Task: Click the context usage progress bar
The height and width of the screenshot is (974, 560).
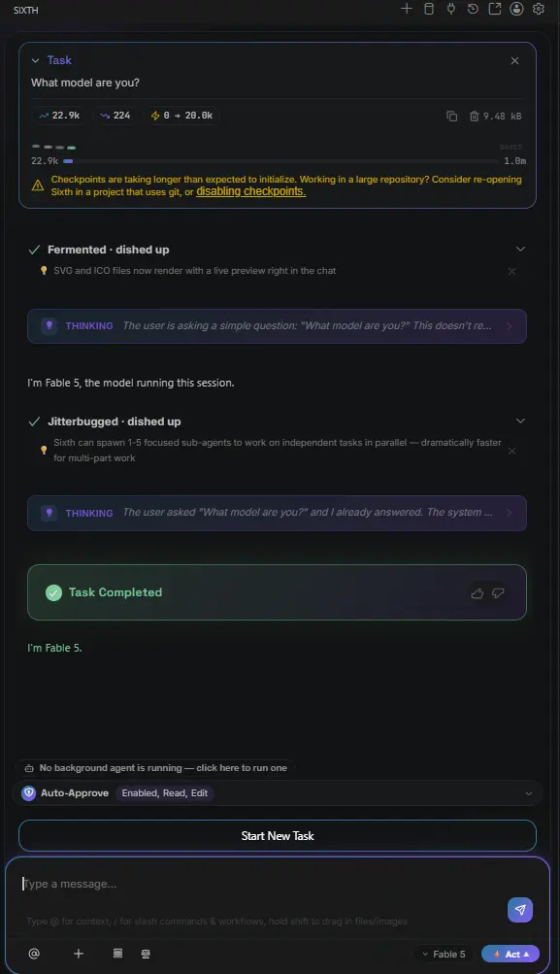Action: 280,161
